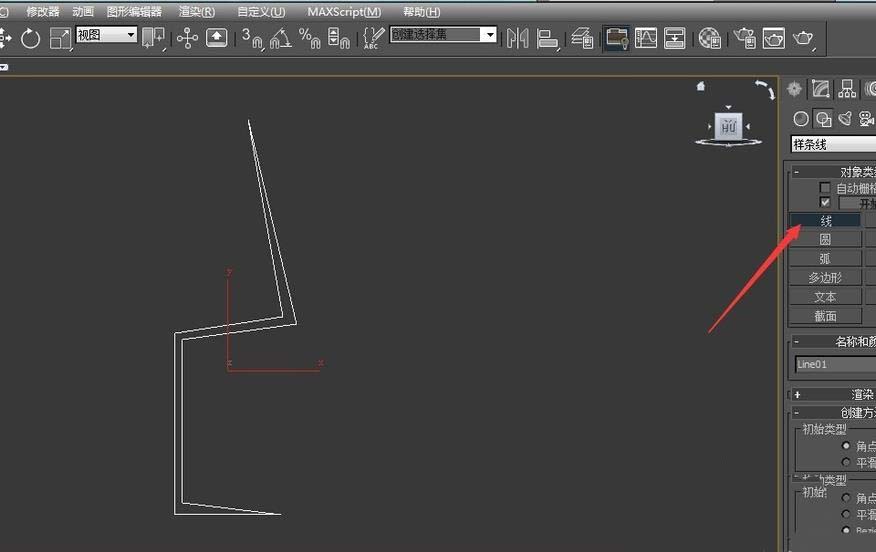Select 角点 in the drag type group
The width and height of the screenshot is (876, 552).
coord(846,498)
